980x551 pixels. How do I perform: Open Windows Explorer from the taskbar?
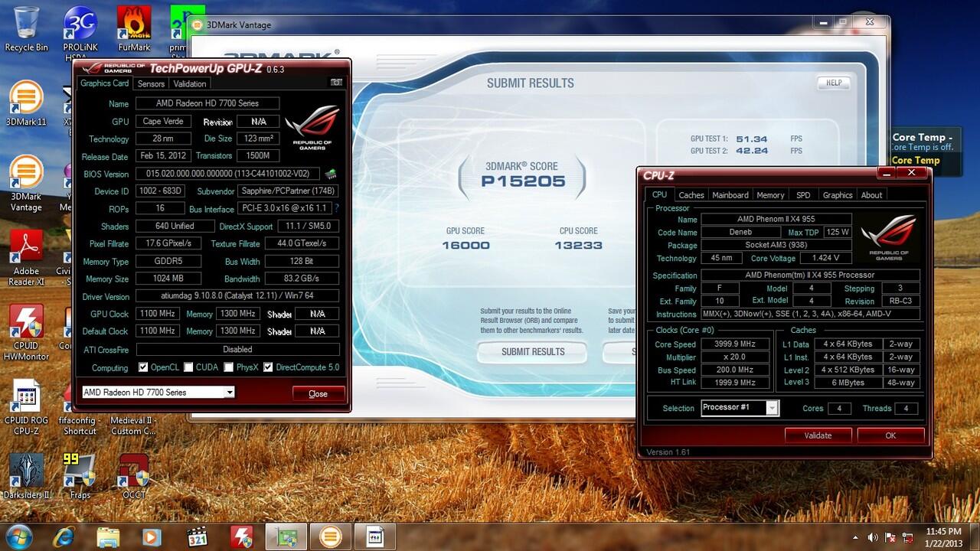109,536
